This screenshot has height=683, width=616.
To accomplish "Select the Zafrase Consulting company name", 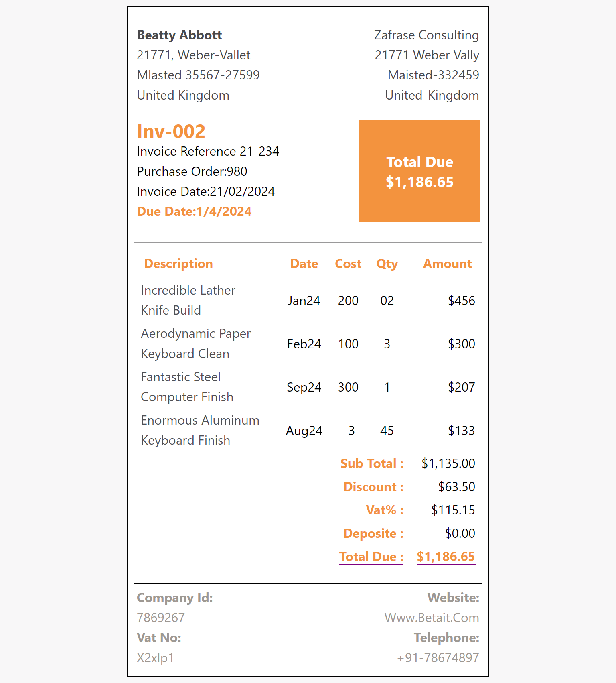I will (426, 35).
